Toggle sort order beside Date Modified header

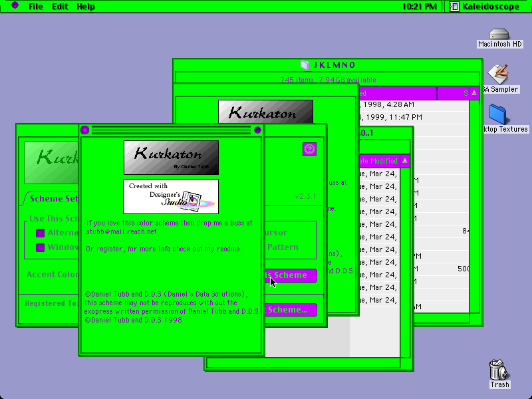(x=405, y=161)
